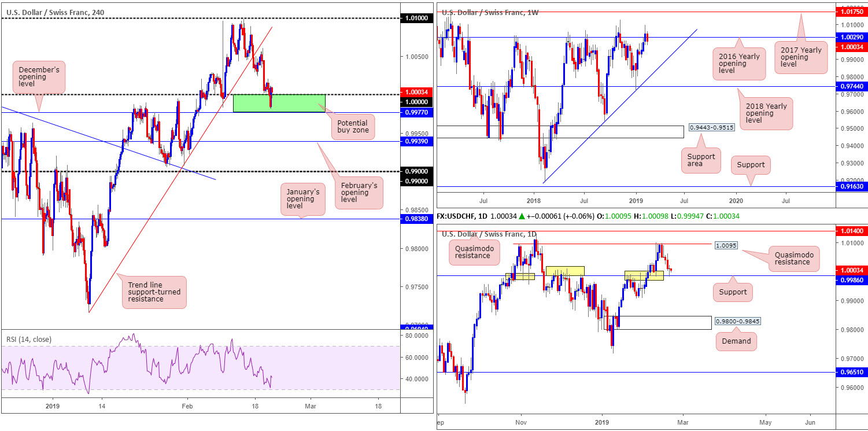Select the red 1.00034 price tag on 240 chart

[x=416, y=93]
